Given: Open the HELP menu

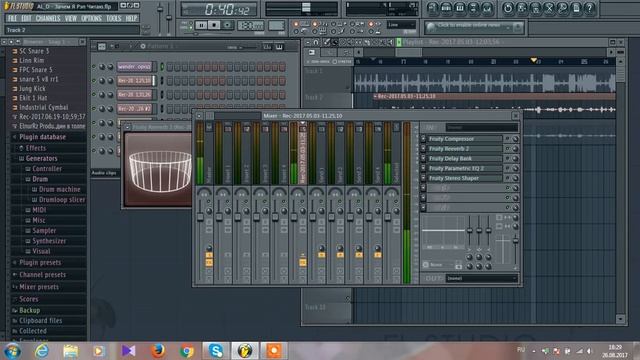Looking at the screenshot, I should click(131, 18).
